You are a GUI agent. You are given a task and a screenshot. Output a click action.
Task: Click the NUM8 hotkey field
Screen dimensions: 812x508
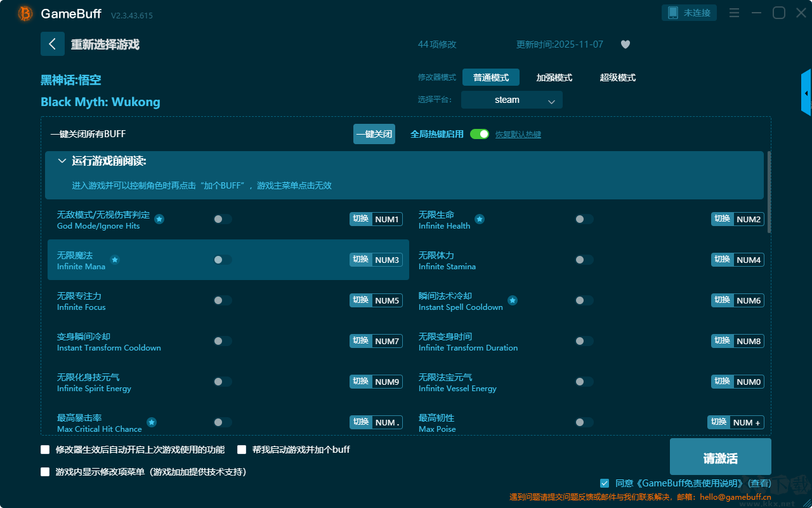[749, 341]
